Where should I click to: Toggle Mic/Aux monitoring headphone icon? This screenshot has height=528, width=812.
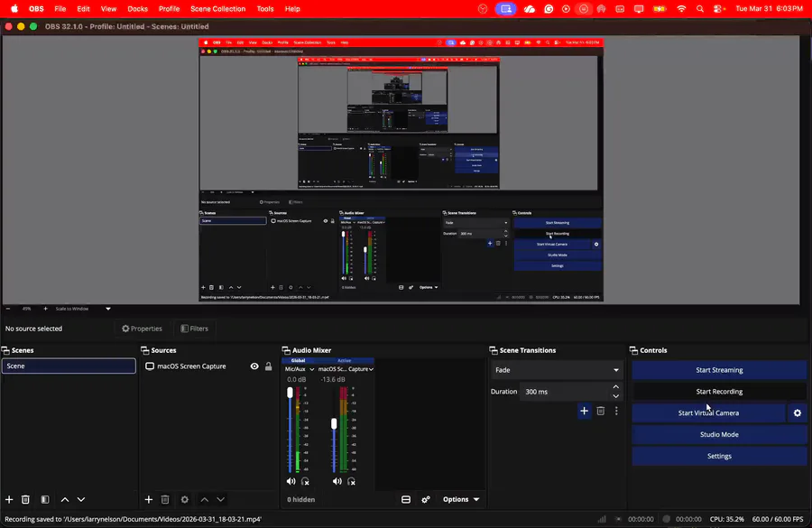(x=306, y=481)
